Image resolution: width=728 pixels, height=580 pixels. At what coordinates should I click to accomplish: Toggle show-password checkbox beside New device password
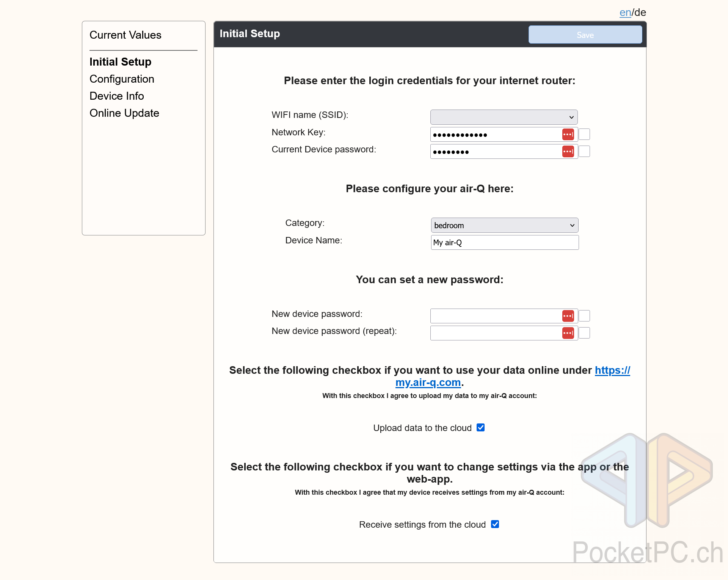(584, 316)
